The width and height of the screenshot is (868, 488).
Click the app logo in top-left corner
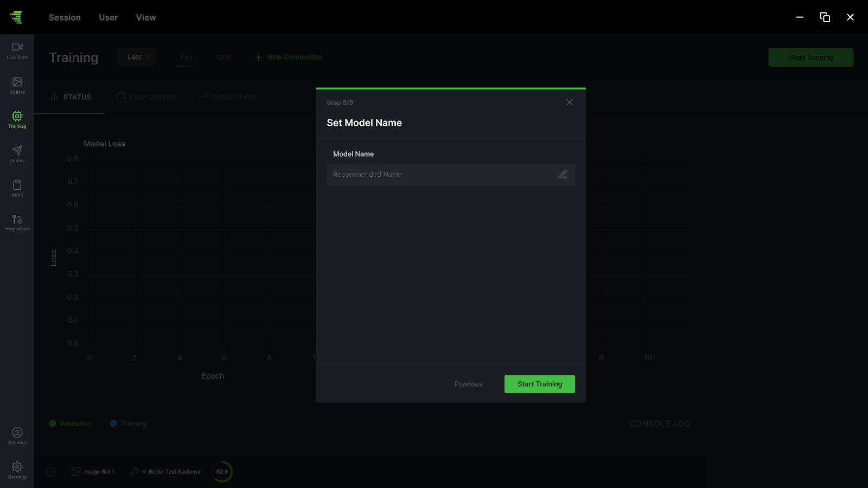(x=17, y=17)
